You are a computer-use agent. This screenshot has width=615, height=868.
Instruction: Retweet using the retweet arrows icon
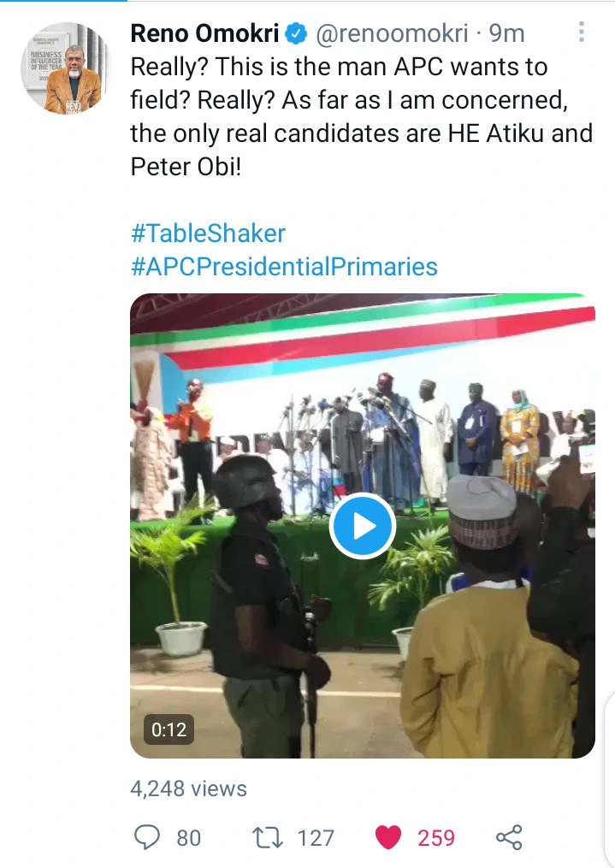pyautogui.click(x=268, y=837)
